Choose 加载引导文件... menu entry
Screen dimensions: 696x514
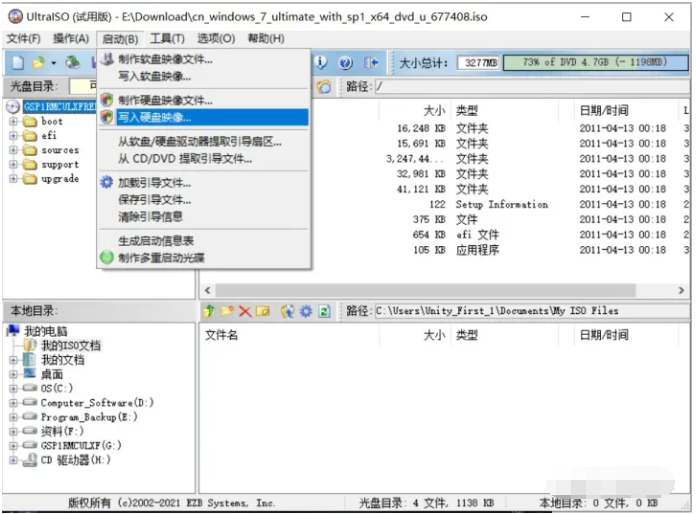tap(204, 182)
